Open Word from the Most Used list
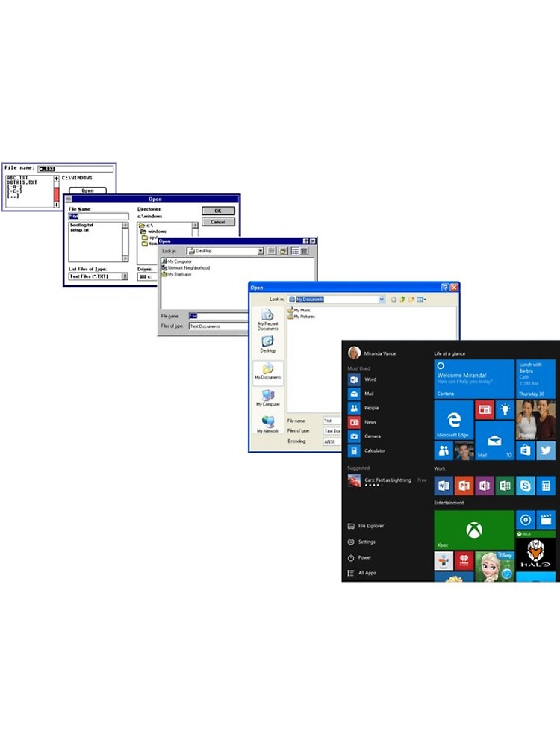This screenshot has width=560, height=747. tap(363, 379)
